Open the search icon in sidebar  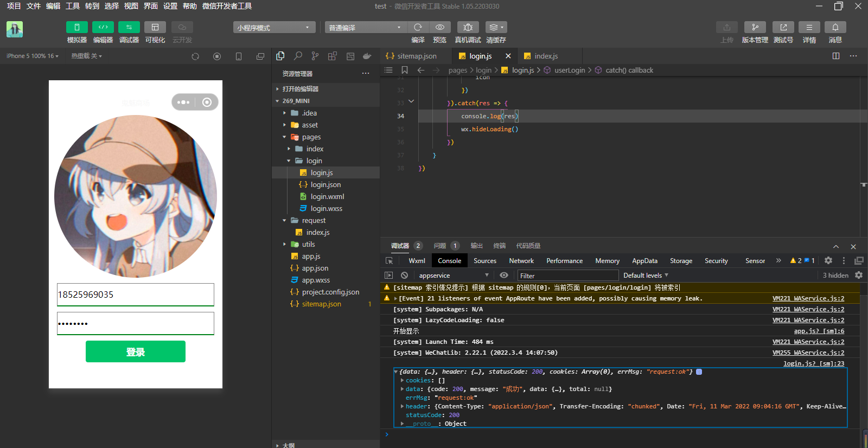pyautogui.click(x=298, y=56)
